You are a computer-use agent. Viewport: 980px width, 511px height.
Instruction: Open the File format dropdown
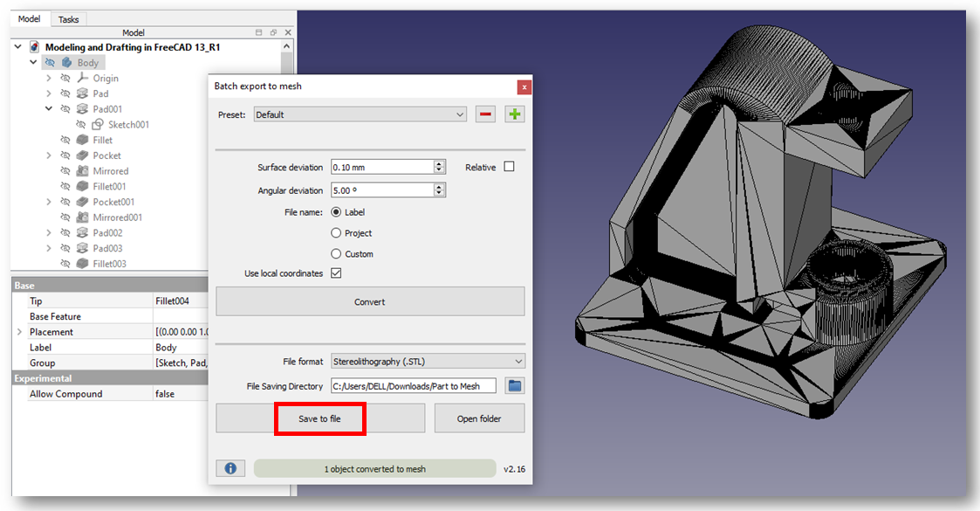click(428, 362)
